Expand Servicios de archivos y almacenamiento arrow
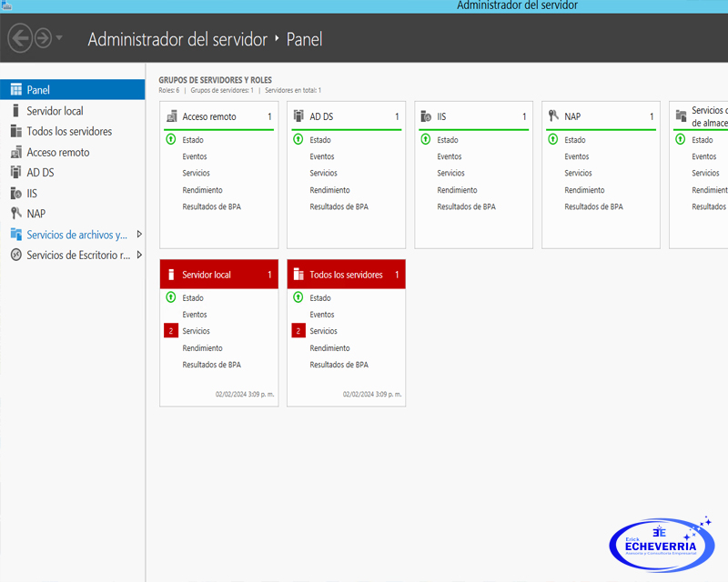Screen dimensions: 728x582 (139, 235)
